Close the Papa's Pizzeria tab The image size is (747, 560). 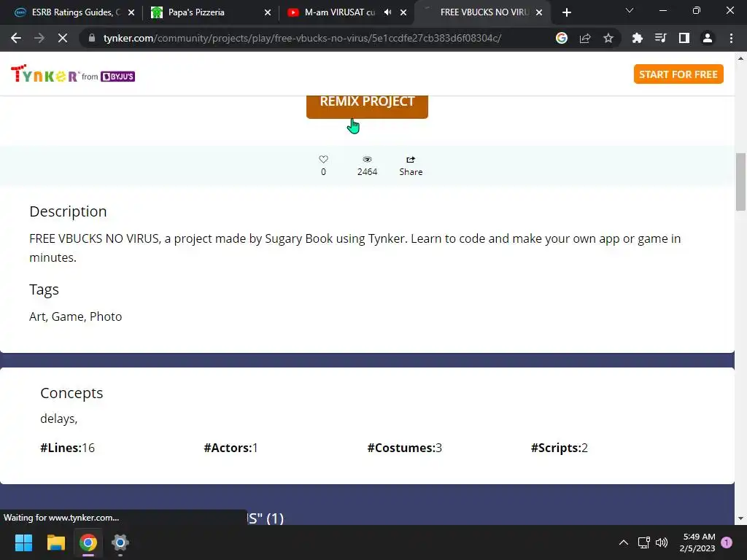pyautogui.click(x=268, y=12)
